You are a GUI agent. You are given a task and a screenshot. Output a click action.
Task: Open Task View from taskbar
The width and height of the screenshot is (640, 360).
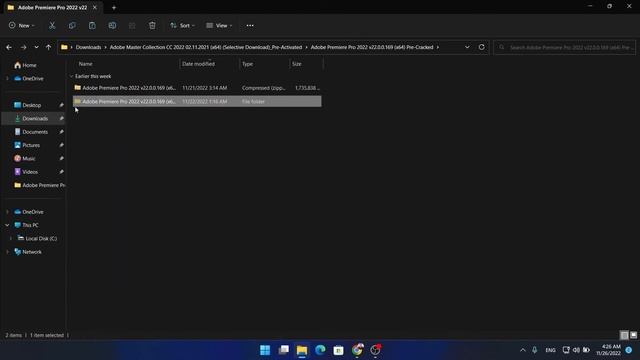point(284,350)
